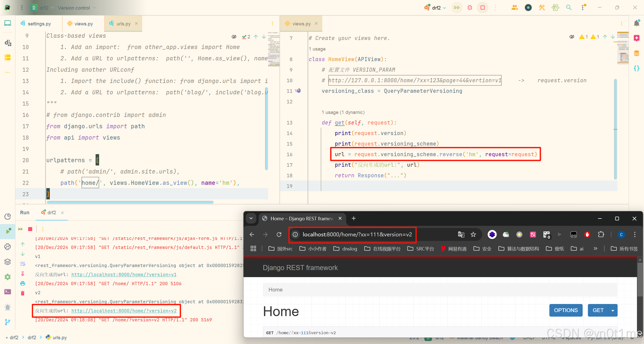Open the Database tool window icon
Screen dimensions: 644x344
637,53
